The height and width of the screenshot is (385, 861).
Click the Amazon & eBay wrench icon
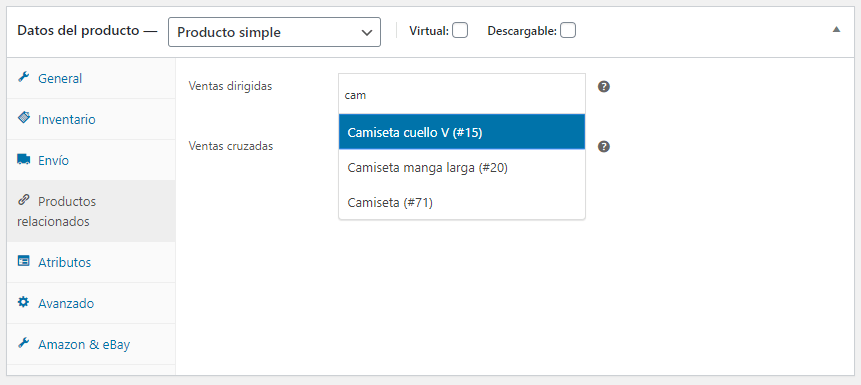point(23,343)
